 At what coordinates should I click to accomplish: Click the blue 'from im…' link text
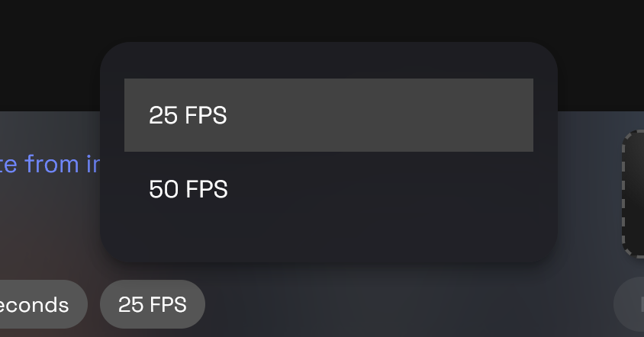point(50,164)
